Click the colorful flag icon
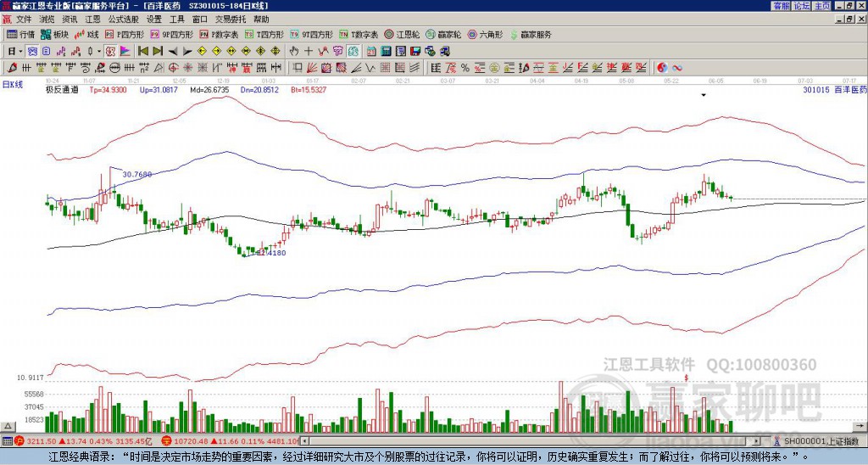 [x=125, y=51]
